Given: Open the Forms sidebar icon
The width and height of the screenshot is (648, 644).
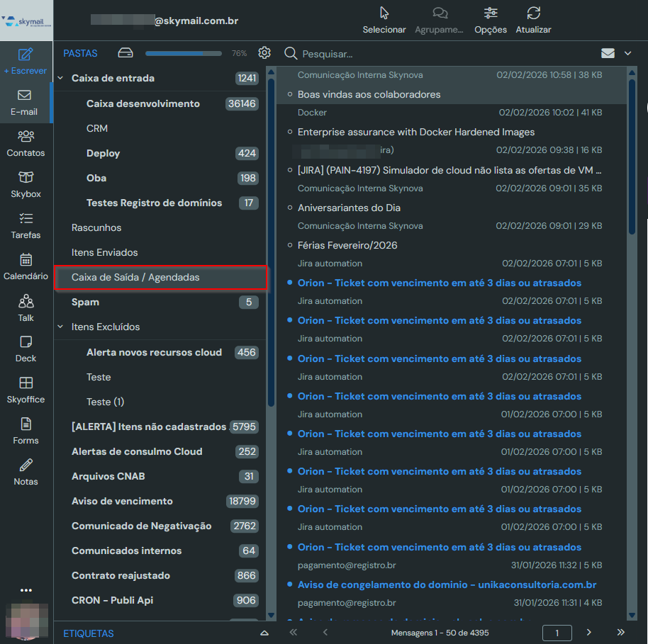Looking at the screenshot, I should [26, 424].
